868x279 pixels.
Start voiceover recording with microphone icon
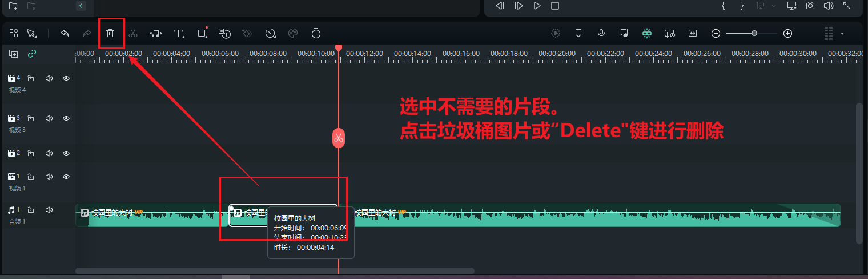tap(601, 34)
